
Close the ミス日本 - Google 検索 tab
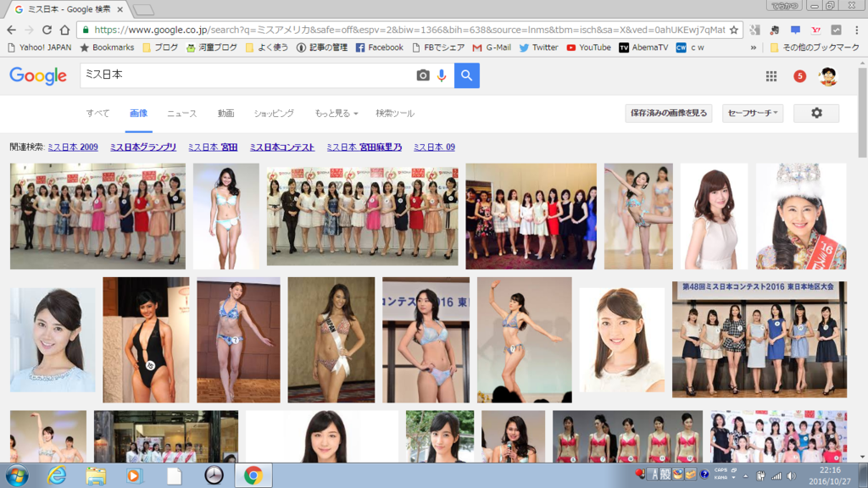point(120,9)
